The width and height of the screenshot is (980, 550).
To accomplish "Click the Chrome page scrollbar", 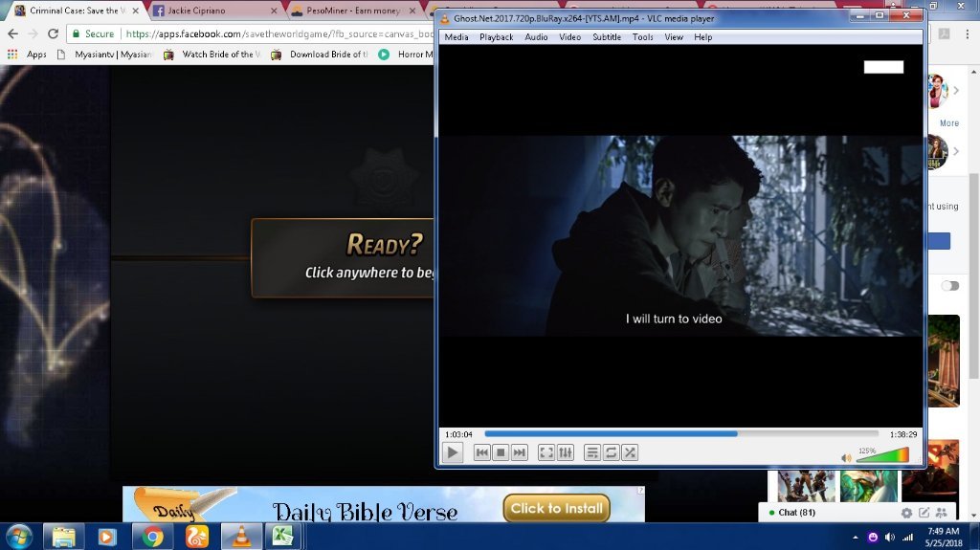I will pos(973,275).
